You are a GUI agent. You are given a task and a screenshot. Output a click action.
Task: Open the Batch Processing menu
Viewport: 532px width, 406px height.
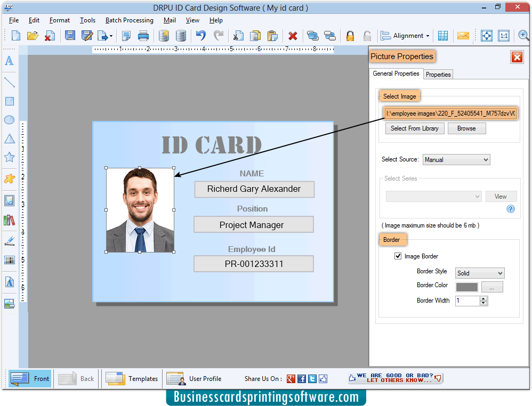coord(129,20)
